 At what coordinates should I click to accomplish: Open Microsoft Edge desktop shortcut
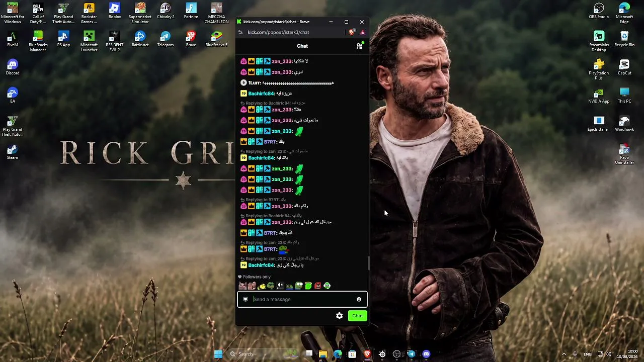[624, 13]
